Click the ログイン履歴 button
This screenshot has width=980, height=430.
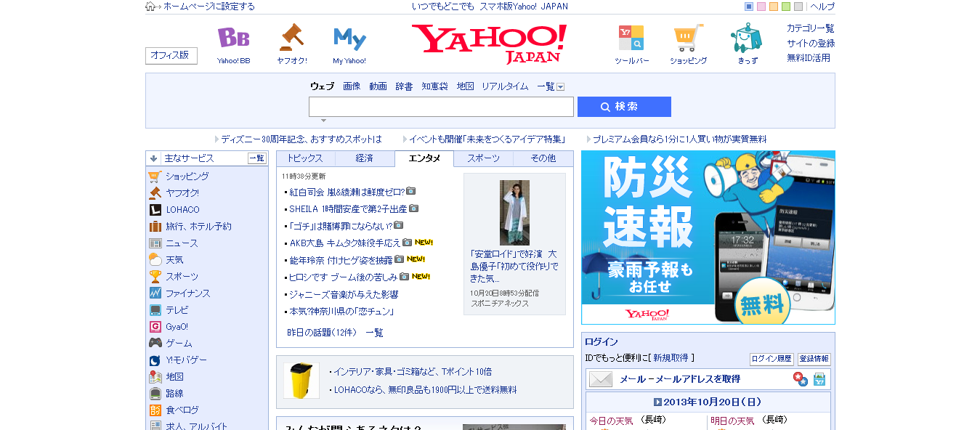tap(772, 359)
